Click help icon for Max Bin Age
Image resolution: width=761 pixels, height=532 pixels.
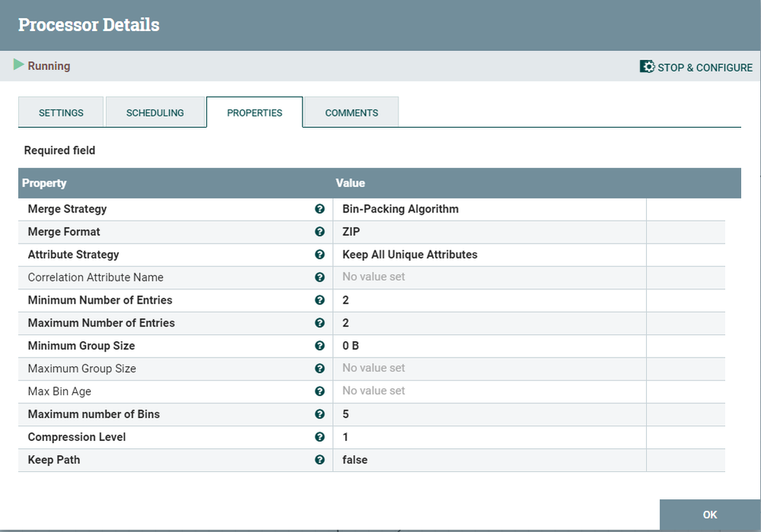319,391
